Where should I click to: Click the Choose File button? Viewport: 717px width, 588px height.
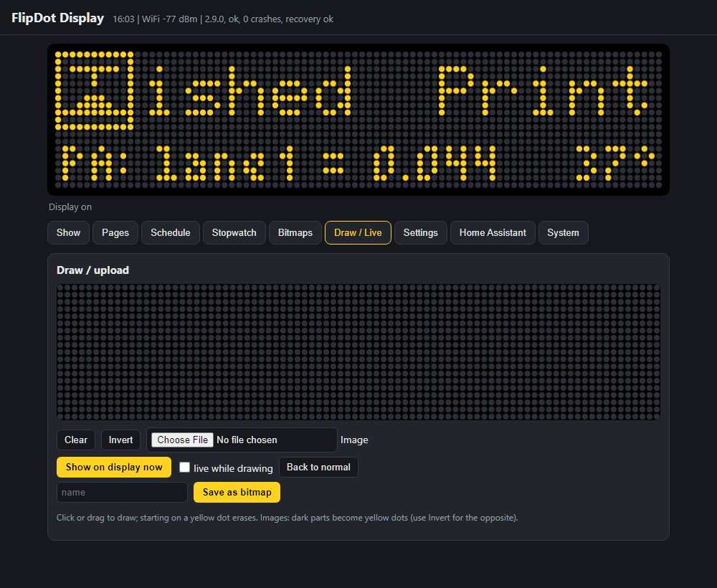[x=182, y=440]
